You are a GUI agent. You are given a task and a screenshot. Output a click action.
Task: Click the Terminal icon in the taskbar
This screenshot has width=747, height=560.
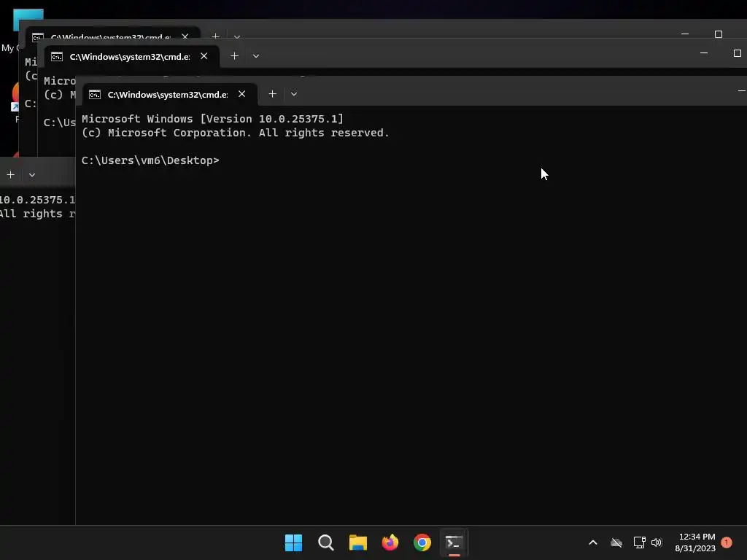(454, 542)
